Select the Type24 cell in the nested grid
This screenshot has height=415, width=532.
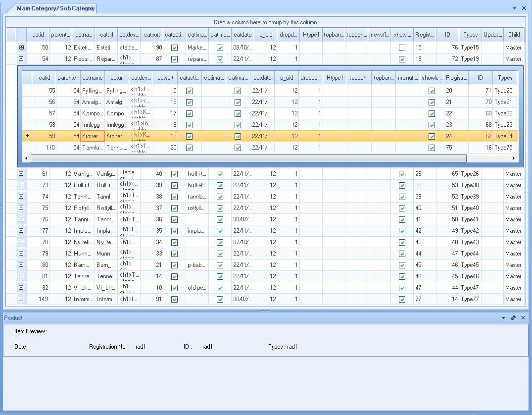tap(505, 136)
